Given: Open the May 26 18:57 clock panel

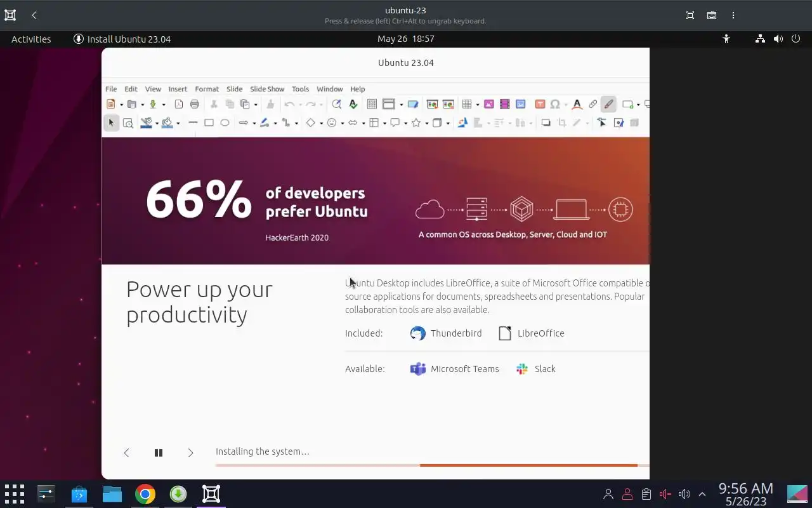Looking at the screenshot, I should click(x=406, y=39).
